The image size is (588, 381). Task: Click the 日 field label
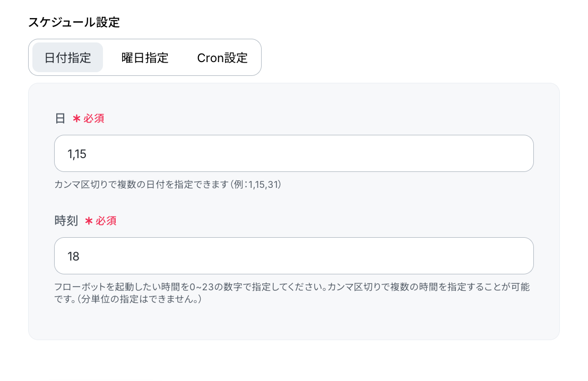(x=60, y=118)
